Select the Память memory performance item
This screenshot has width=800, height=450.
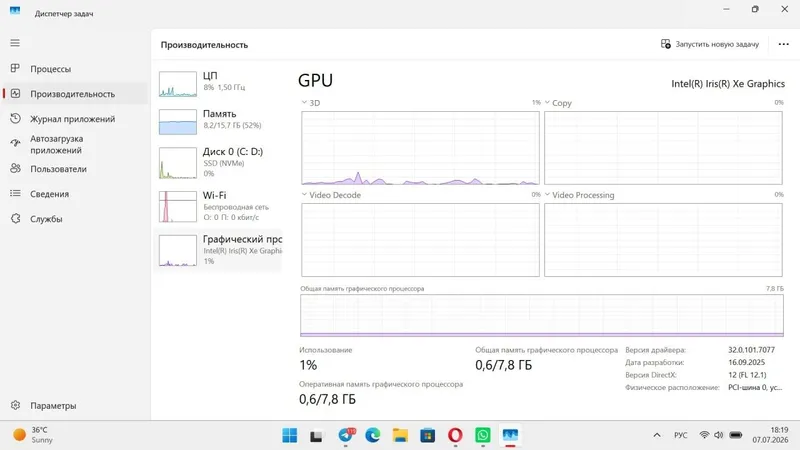coord(219,121)
